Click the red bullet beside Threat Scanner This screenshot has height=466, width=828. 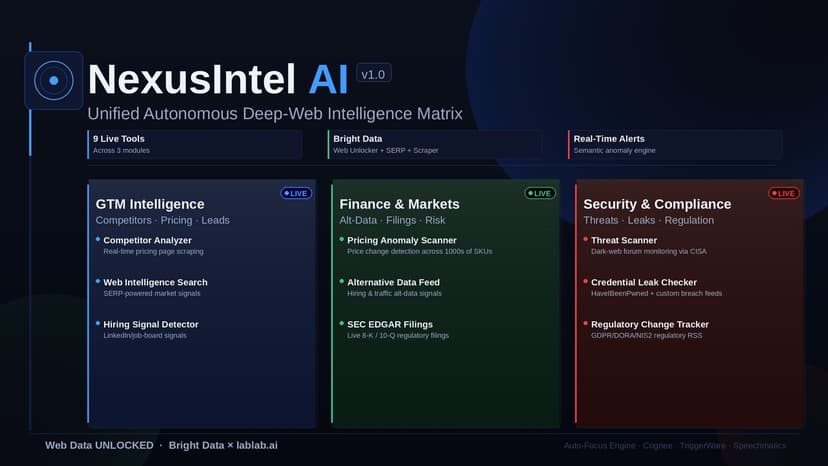coord(586,239)
